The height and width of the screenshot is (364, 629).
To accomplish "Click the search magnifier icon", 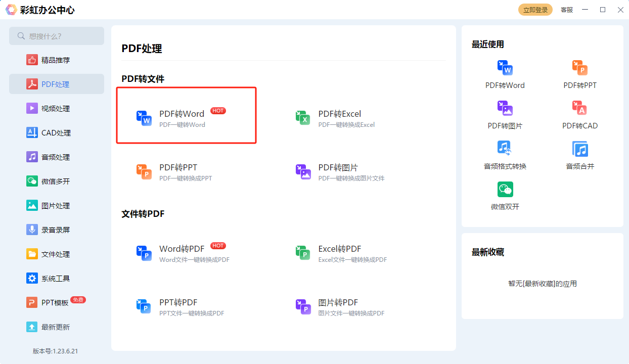I will [21, 36].
